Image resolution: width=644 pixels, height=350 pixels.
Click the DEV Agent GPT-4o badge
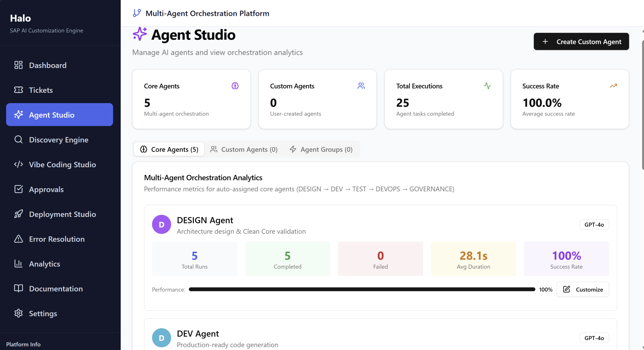click(x=594, y=338)
